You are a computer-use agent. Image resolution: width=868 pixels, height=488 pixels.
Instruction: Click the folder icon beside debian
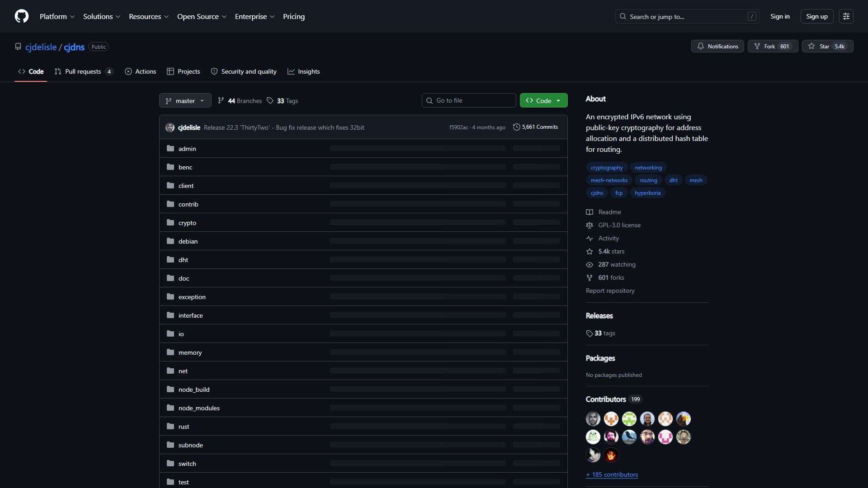(170, 241)
